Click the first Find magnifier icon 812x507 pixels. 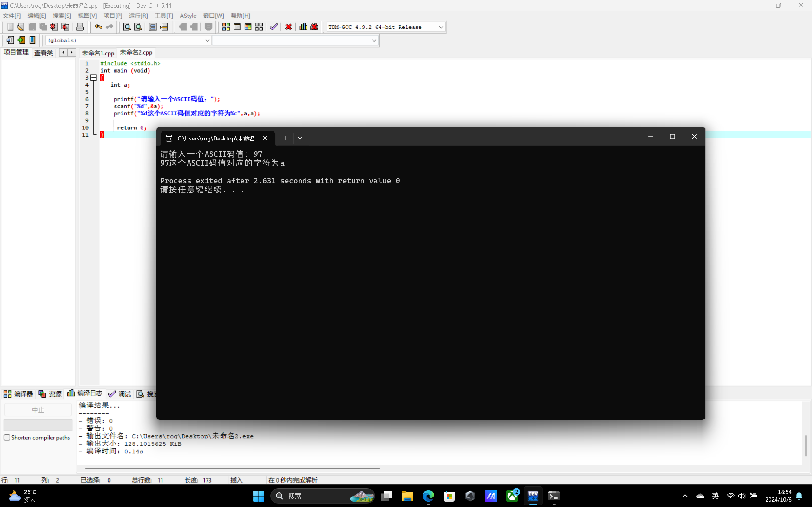tap(127, 27)
